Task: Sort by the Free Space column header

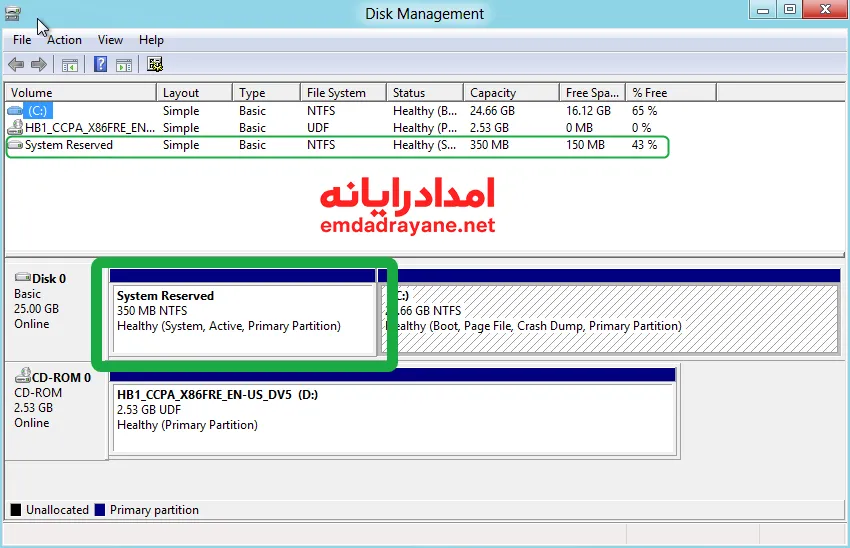Action: 593,93
